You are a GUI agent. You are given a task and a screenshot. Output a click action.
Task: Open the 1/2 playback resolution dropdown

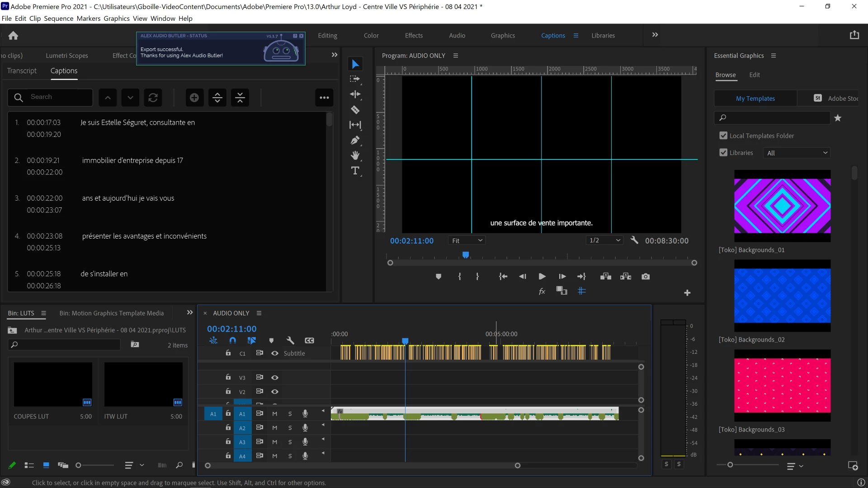[604, 240]
